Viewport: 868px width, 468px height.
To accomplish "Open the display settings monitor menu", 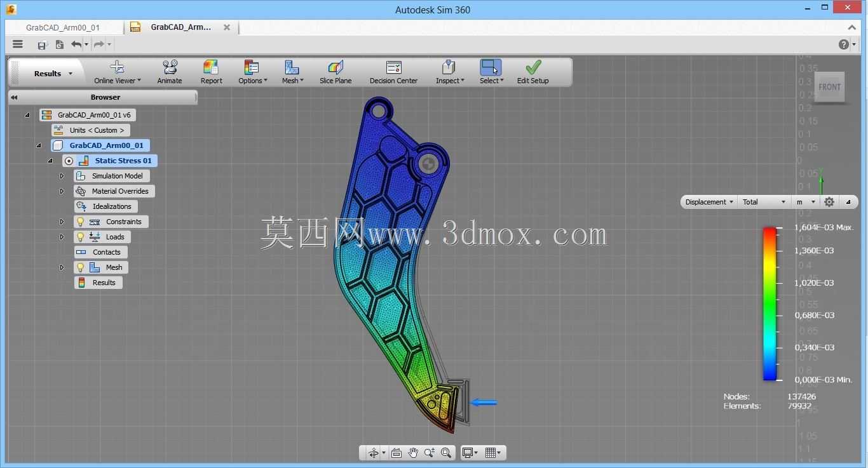I will [470, 453].
